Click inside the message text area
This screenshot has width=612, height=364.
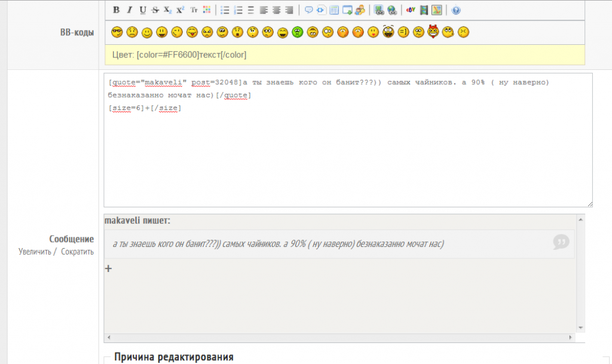(348, 155)
